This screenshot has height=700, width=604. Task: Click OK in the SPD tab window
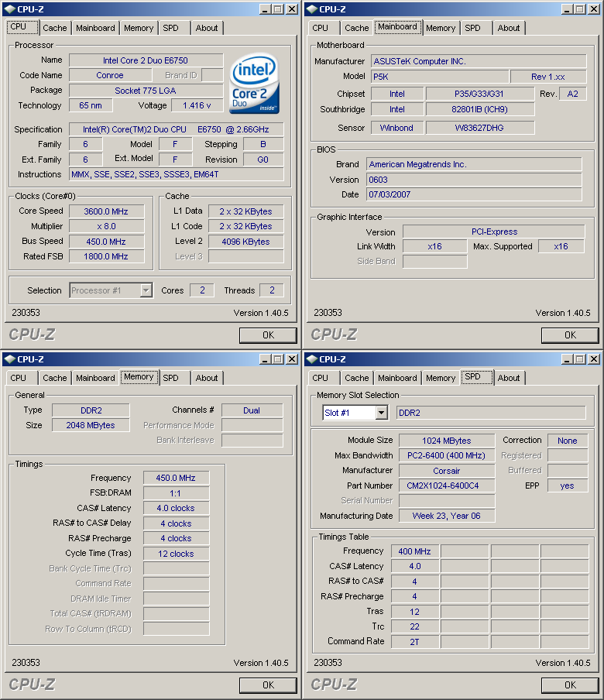coord(570,685)
